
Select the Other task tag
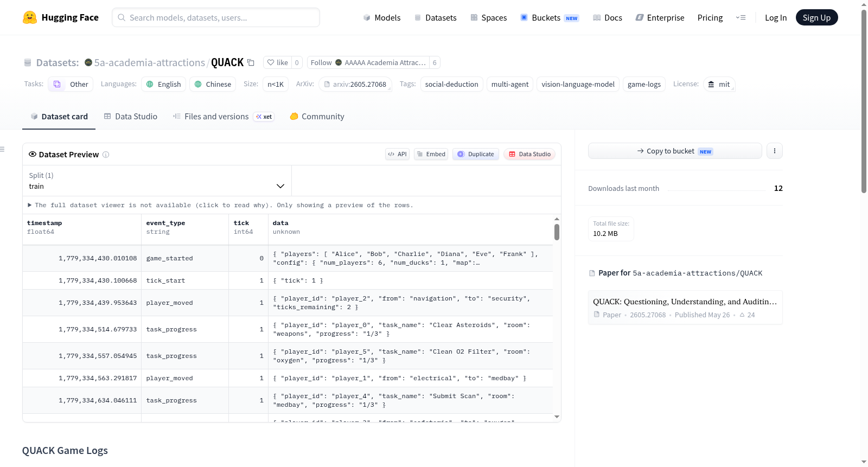tap(71, 84)
